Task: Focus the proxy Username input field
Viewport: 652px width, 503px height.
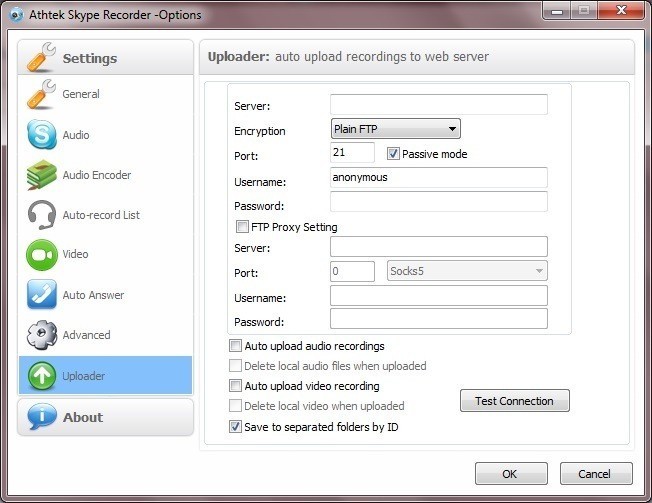Action: point(439,296)
